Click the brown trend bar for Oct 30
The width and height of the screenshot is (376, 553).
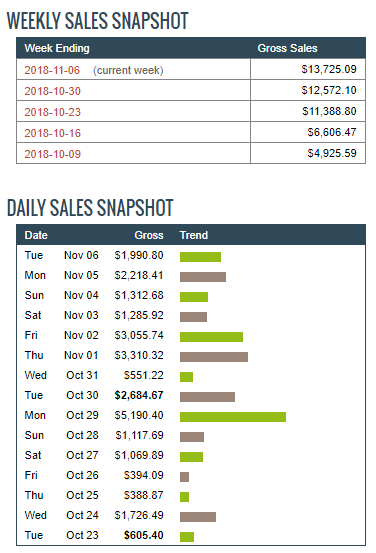(x=207, y=397)
